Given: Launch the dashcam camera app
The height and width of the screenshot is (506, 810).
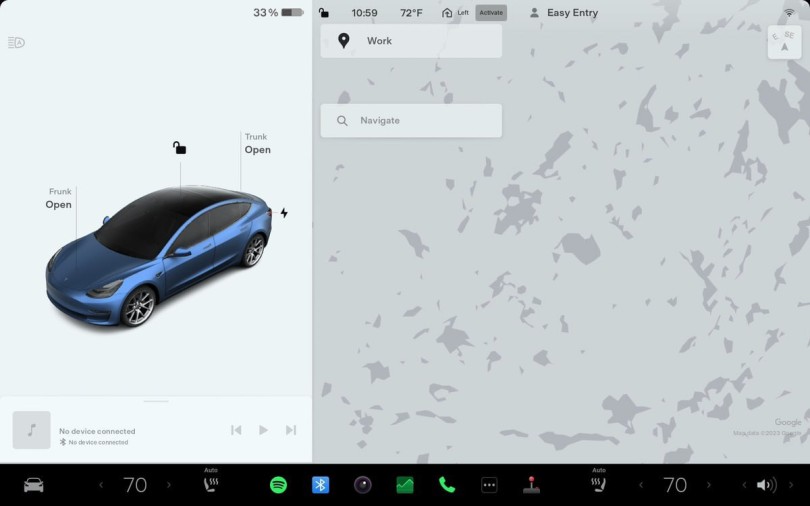Looking at the screenshot, I should click(x=363, y=485).
